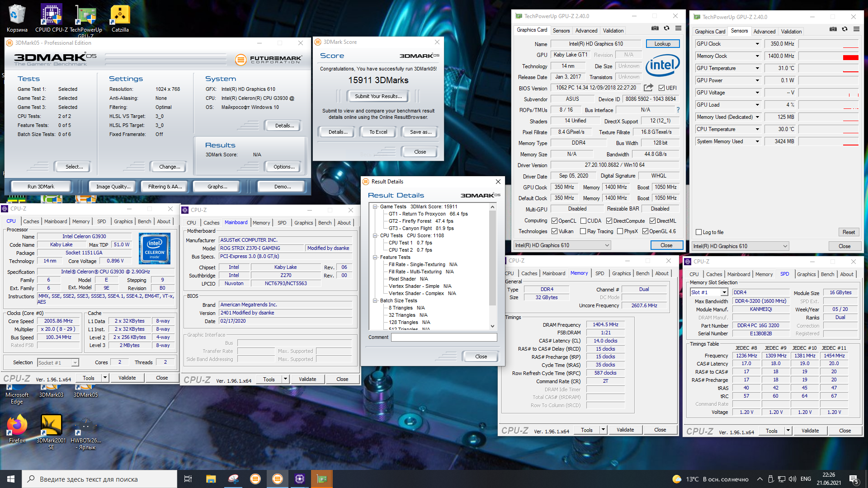The width and height of the screenshot is (868, 488).
Task: Open GPU Clock sensor dropdown
Action: click(757, 44)
